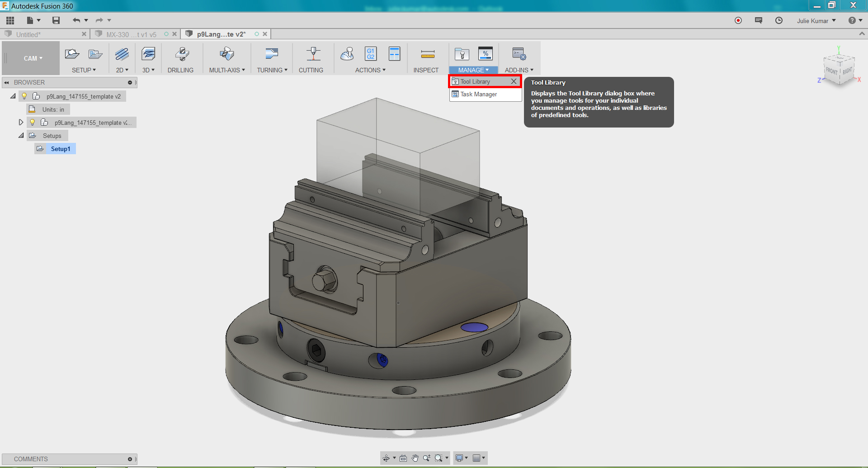Choose the Cutting operation icon

pyautogui.click(x=313, y=54)
